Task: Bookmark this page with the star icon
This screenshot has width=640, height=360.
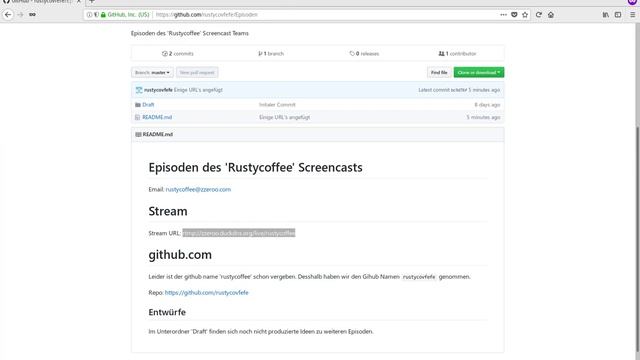Action: (x=525, y=15)
